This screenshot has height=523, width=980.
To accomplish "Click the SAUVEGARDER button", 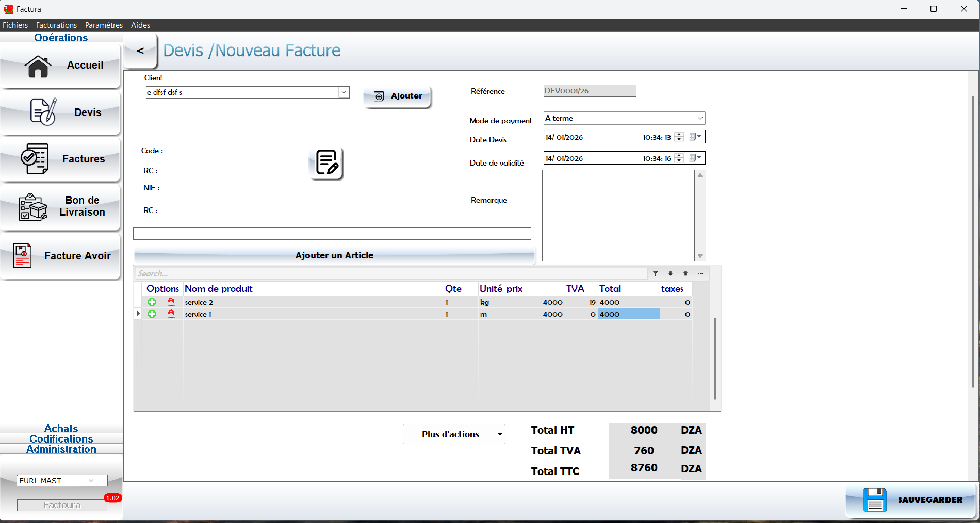I will (x=911, y=499).
